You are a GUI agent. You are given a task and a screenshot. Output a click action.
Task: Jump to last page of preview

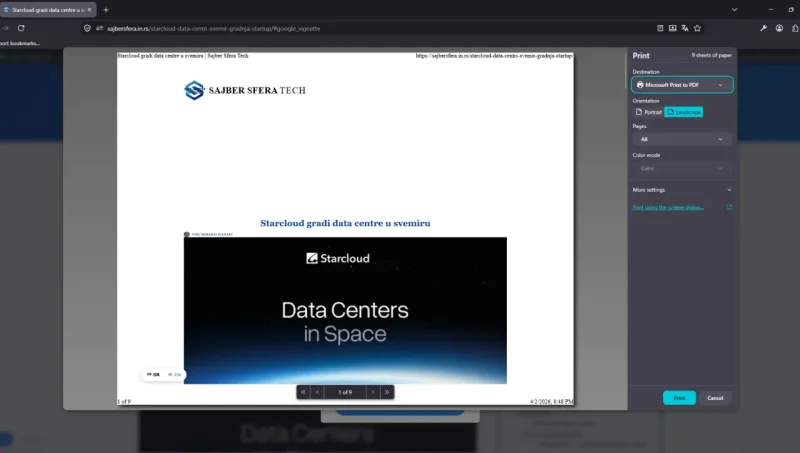pyautogui.click(x=387, y=392)
